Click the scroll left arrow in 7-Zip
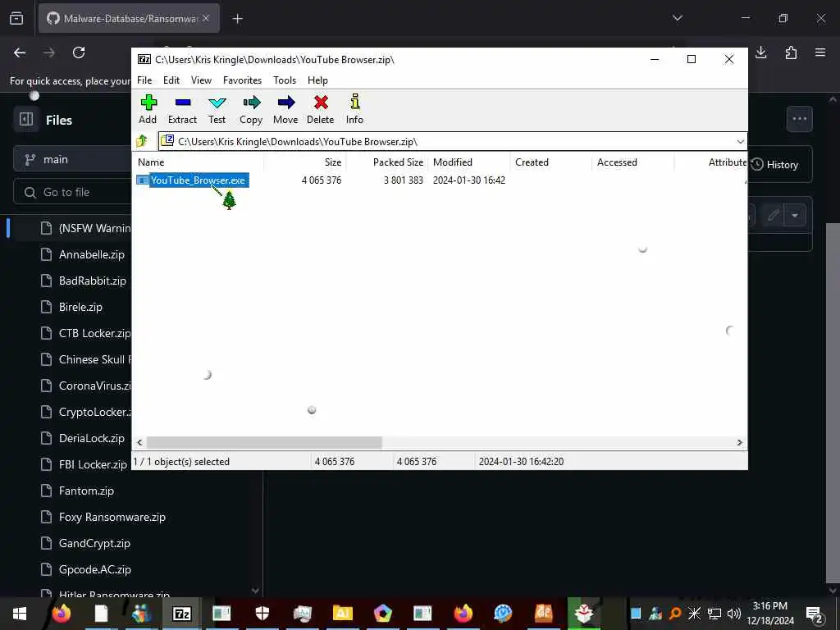 139,442
